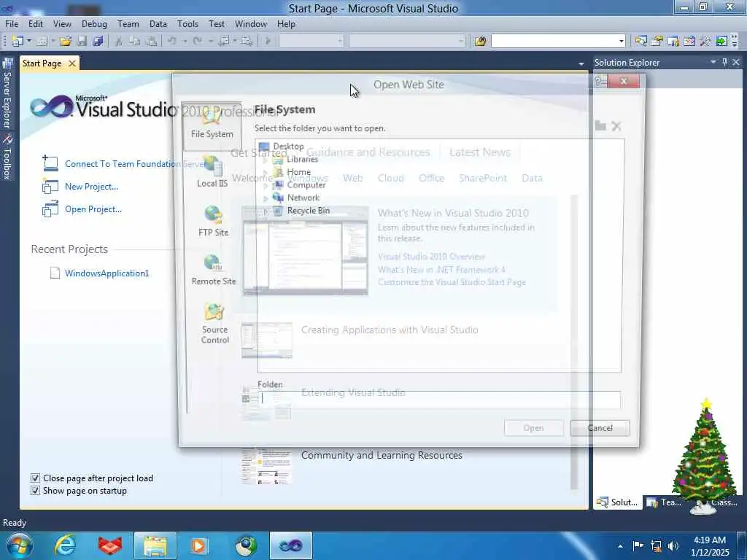Click the Open Project... link
Viewport: 747px width, 560px height.
point(93,209)
